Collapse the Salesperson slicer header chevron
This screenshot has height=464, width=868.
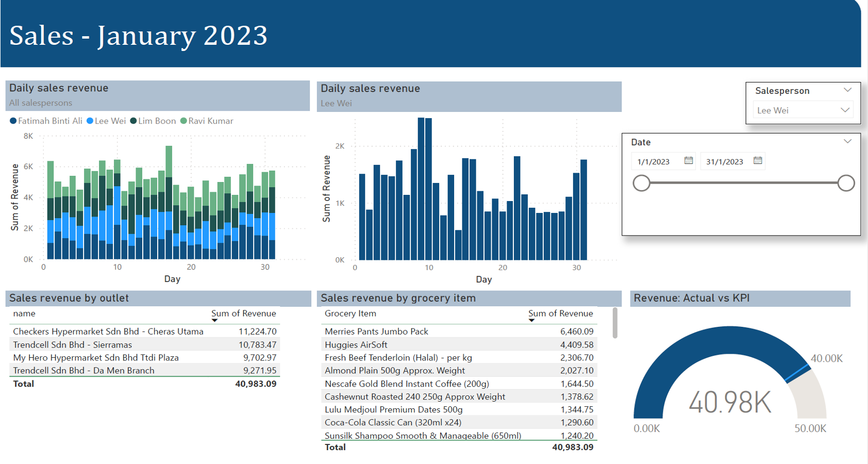[847, 90]
